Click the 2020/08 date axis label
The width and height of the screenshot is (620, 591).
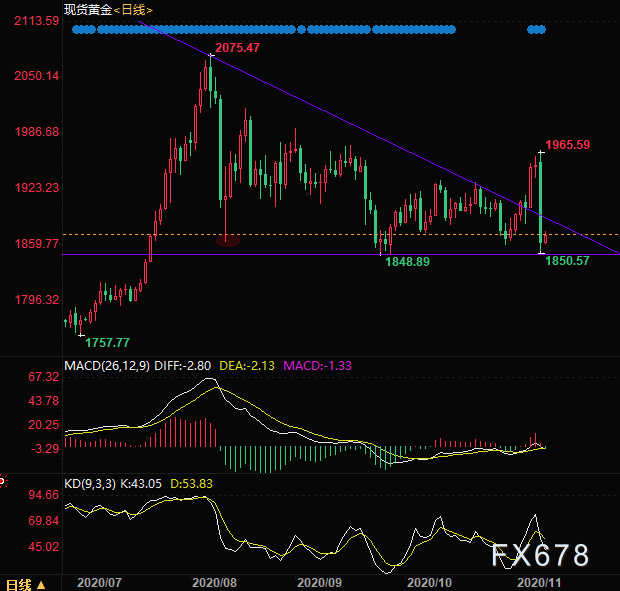point(214,583)
